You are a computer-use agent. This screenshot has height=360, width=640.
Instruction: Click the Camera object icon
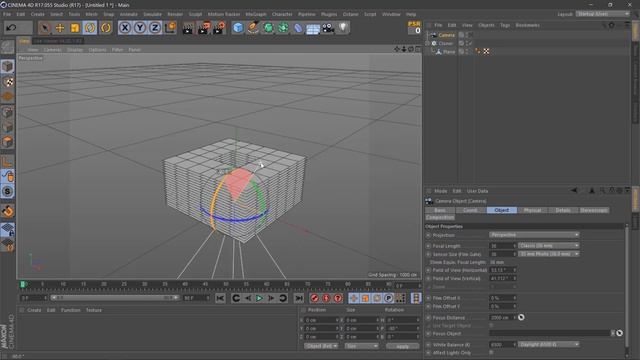(x=328, y=28)
